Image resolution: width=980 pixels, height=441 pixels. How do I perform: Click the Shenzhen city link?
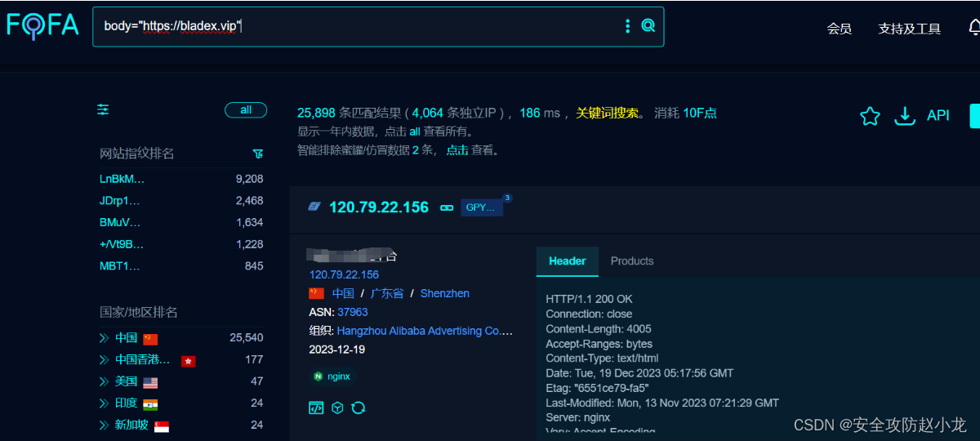coord(445,293)
